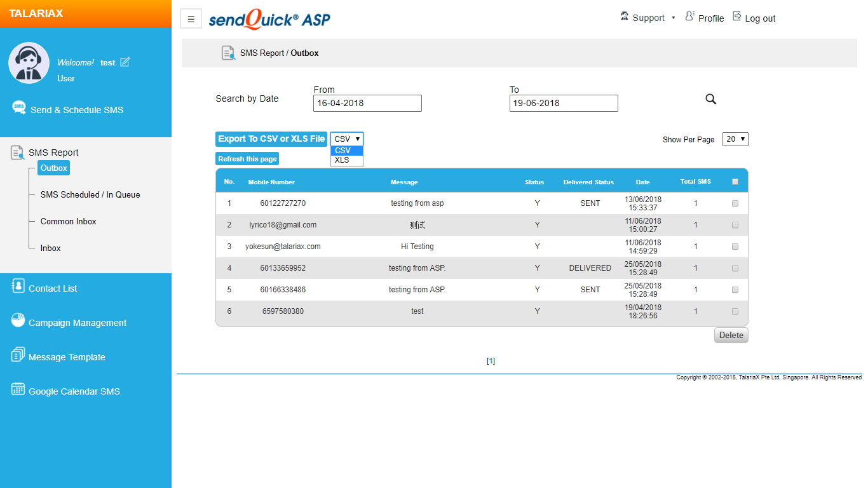Click the DELIVERED status cell

pos(590,268)
